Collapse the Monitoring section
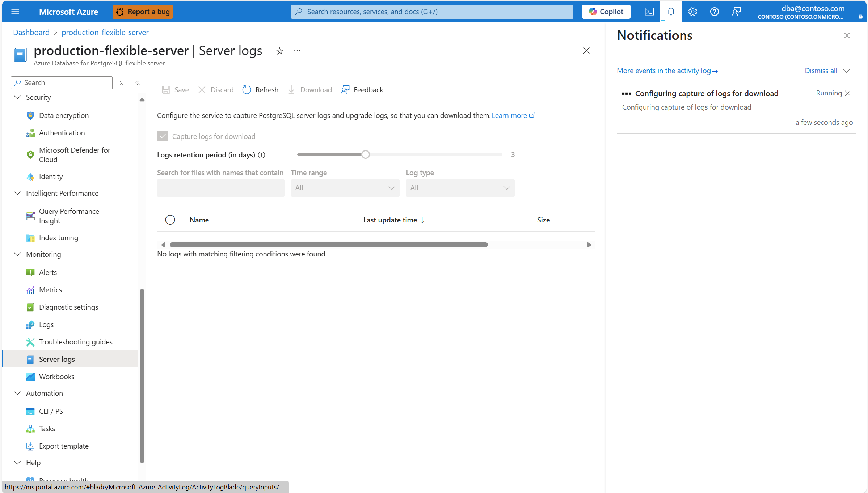The image size is (868, 493). click(x=17, y=254)
